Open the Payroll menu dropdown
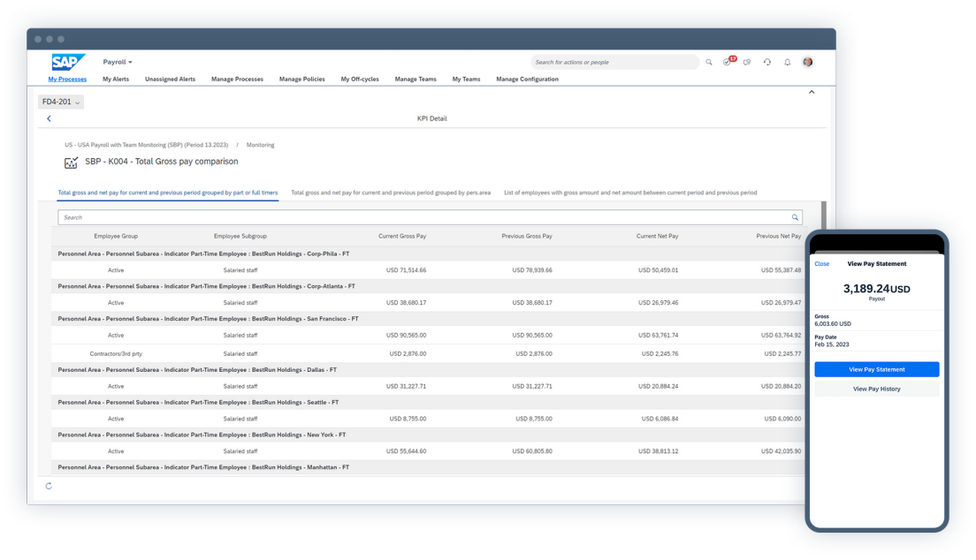The height and width of the screenshot is (560, 976). click(119, 62)
